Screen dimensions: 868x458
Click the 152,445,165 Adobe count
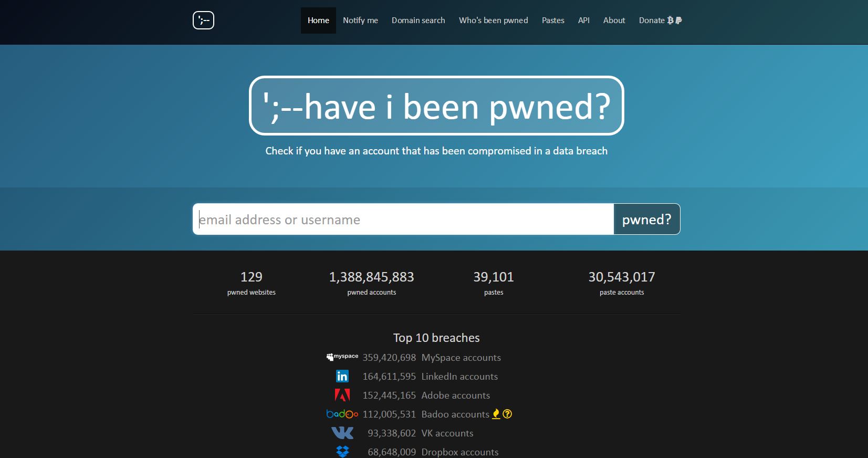click(389, 395)
